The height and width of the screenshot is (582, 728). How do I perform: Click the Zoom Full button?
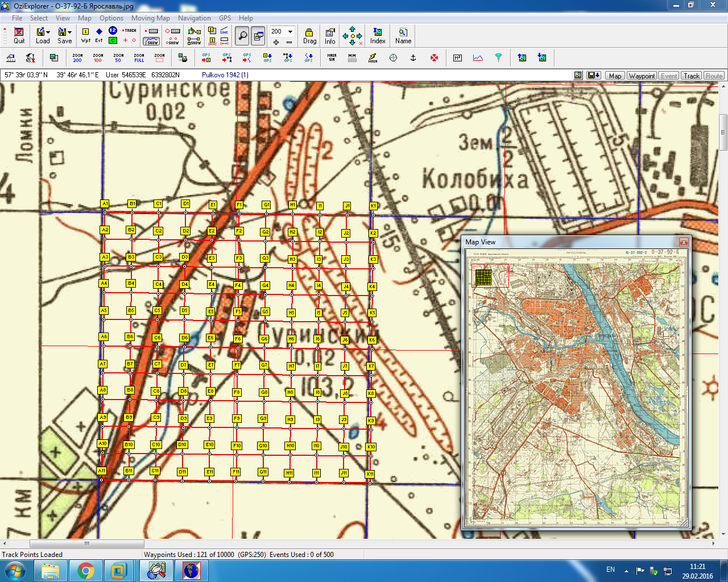139,57
